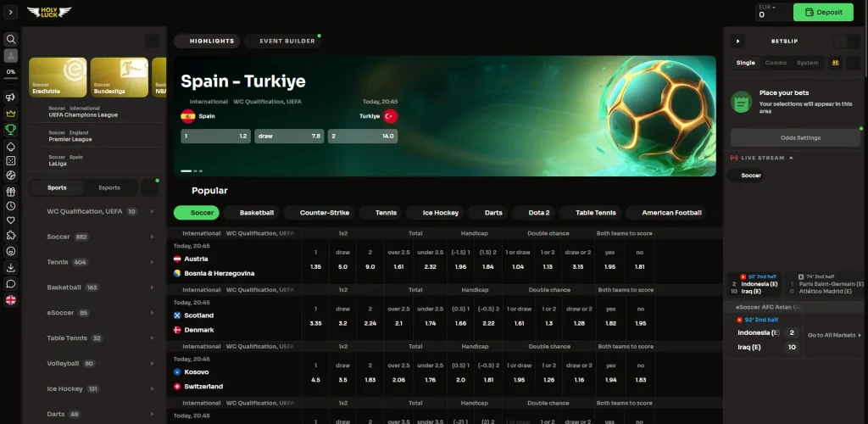Open the chat bubble icon
Viewport: 868px width, 424px height.
pyautogui.click(x=11, y=283)
